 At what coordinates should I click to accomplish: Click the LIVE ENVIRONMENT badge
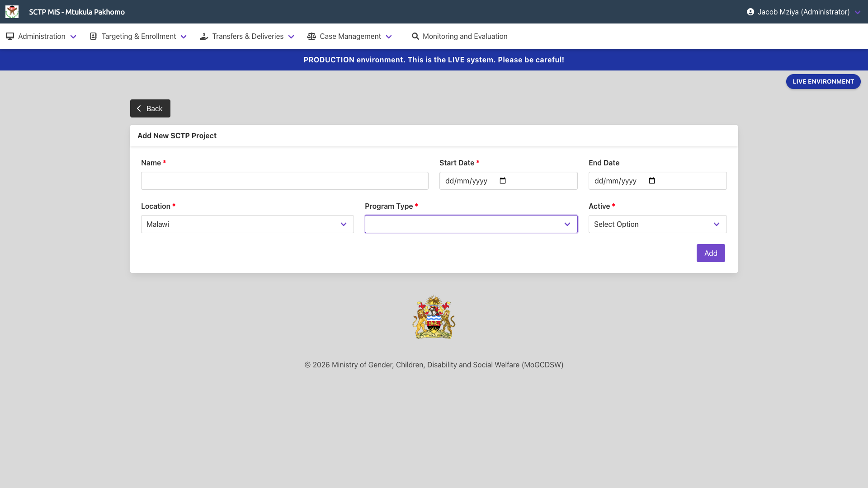[x=823, y=81]
